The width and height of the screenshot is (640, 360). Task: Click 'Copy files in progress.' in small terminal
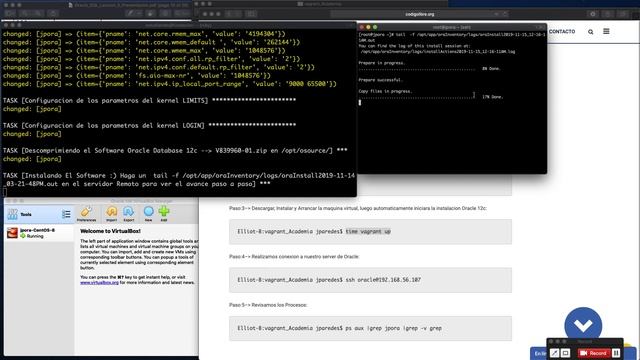385,91
